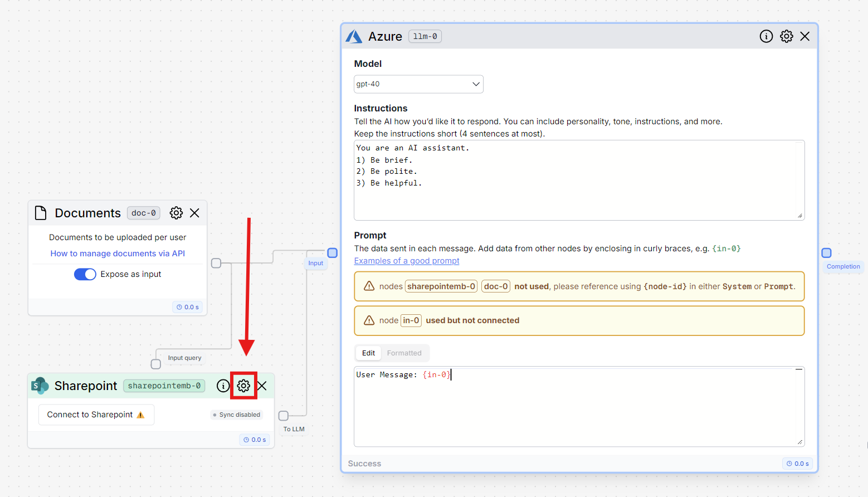Click the Sync disabled status badge
The width and height of the screenshot is (868, 497).
[x=237, y=415]
